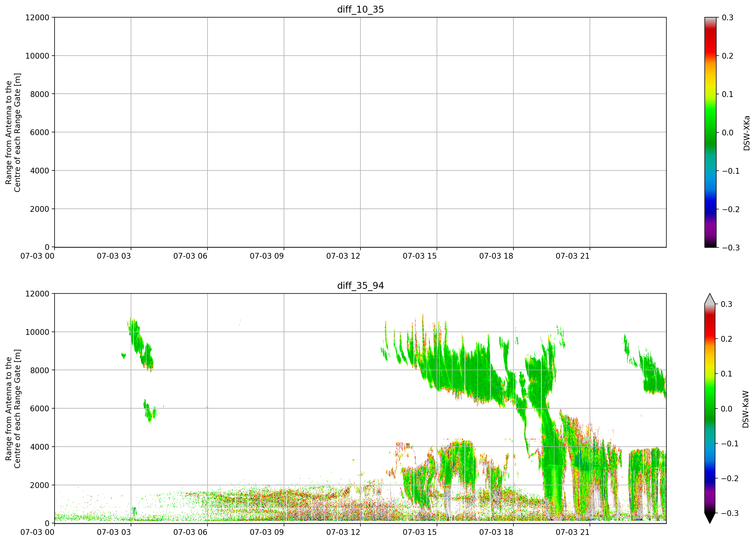The width and height of the screenshot is (756, 542).
Task: Click '07-03 06' under the diff_35_94 plot
Action: tap(190, 532)
